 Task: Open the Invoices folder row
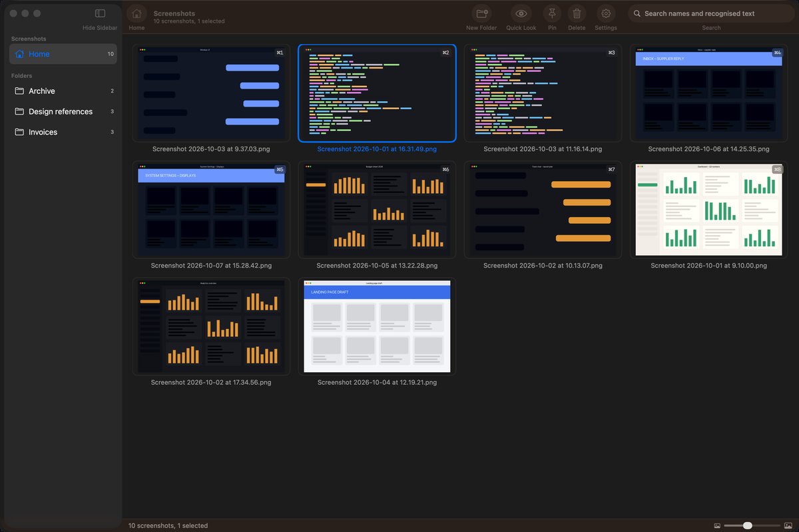tap(63, 132)
